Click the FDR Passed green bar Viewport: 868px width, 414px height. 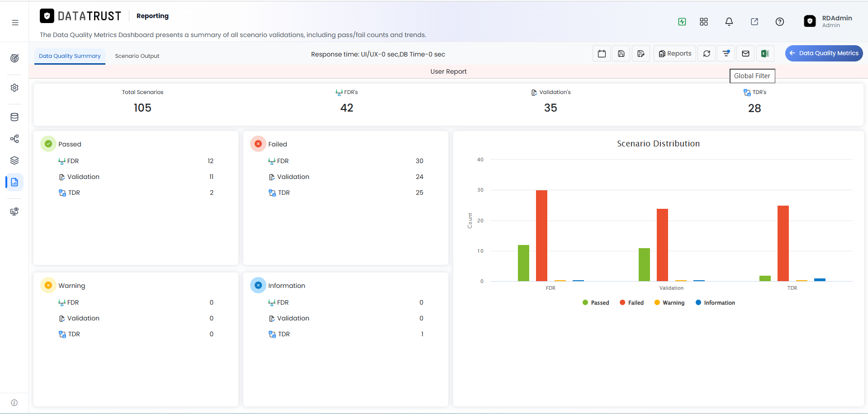click(x=523, y=263)
